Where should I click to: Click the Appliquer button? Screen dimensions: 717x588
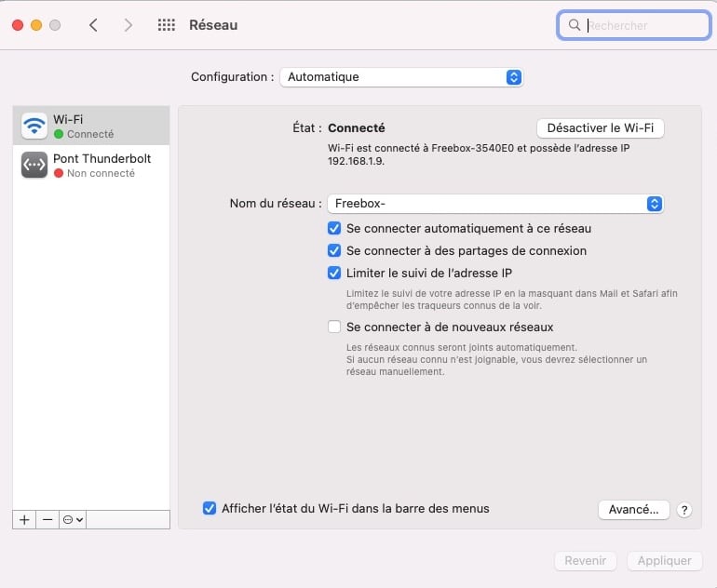pyautogui.click(x=665, y=561)
